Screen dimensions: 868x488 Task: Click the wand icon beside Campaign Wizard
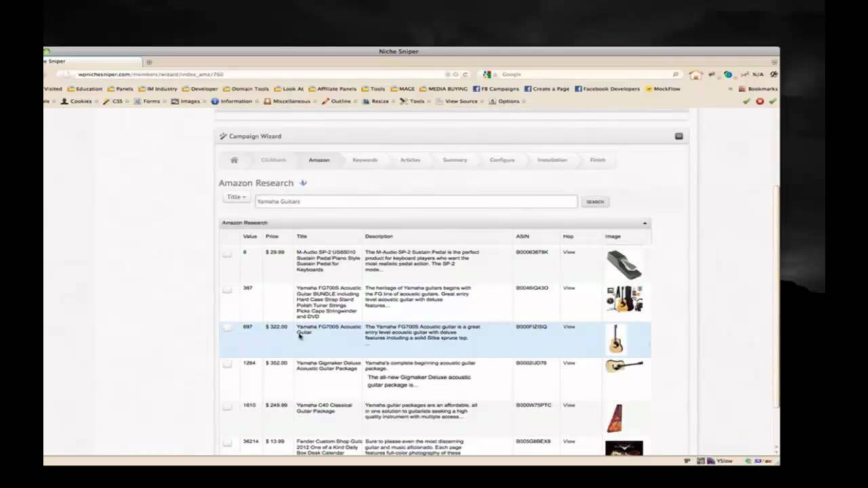coord(223,136)
